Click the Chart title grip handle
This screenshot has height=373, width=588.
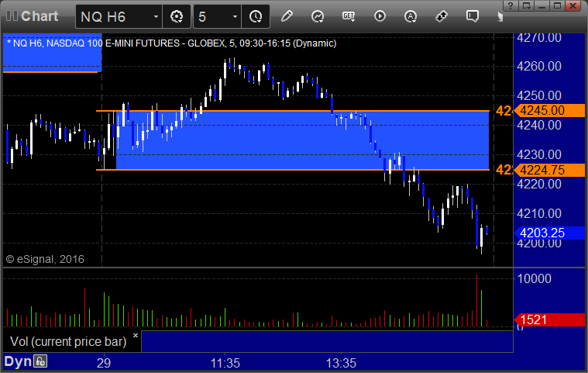coord(12,16)
